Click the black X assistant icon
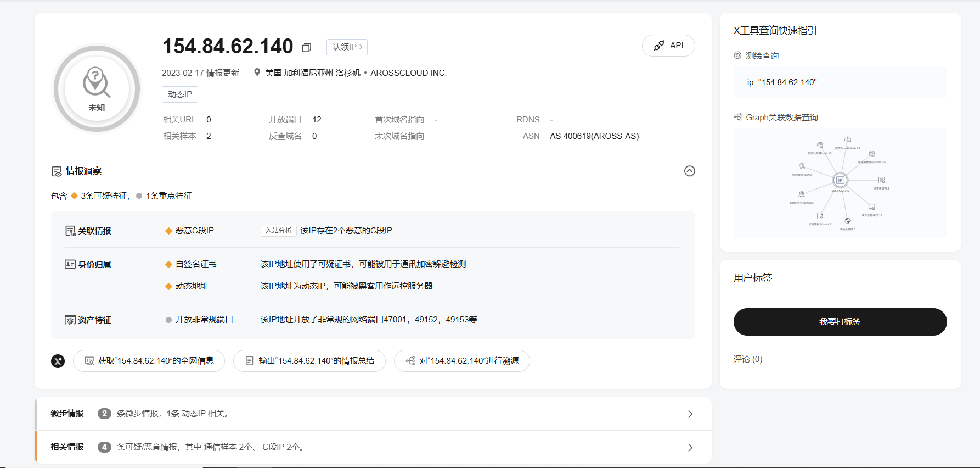This screenshot has width=980, height=468. point(58,361)
